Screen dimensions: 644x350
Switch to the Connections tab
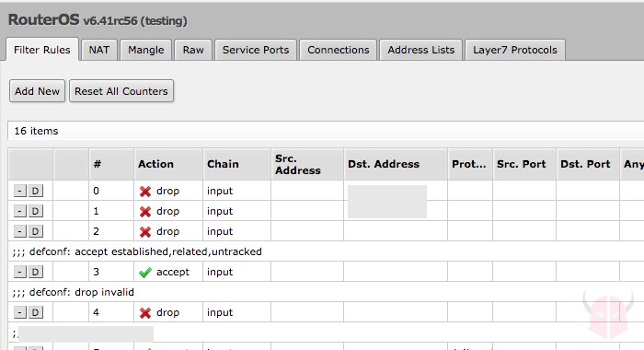coord(338,50)
